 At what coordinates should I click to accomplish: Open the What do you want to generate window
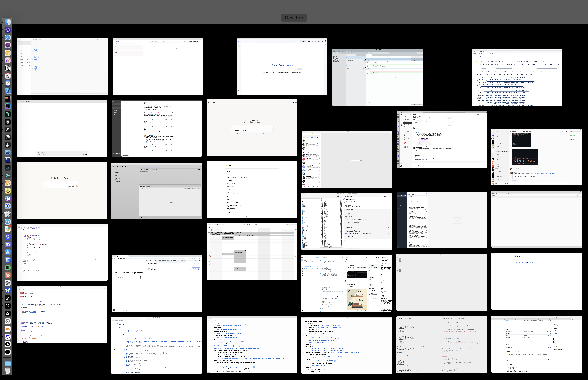coord(157,284)
